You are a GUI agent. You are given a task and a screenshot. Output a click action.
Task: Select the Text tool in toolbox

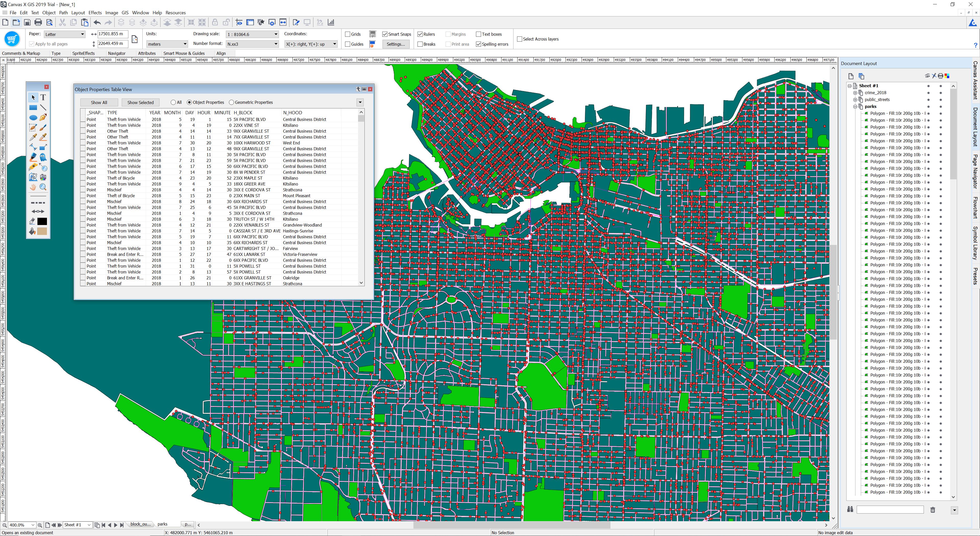[43, 97]
